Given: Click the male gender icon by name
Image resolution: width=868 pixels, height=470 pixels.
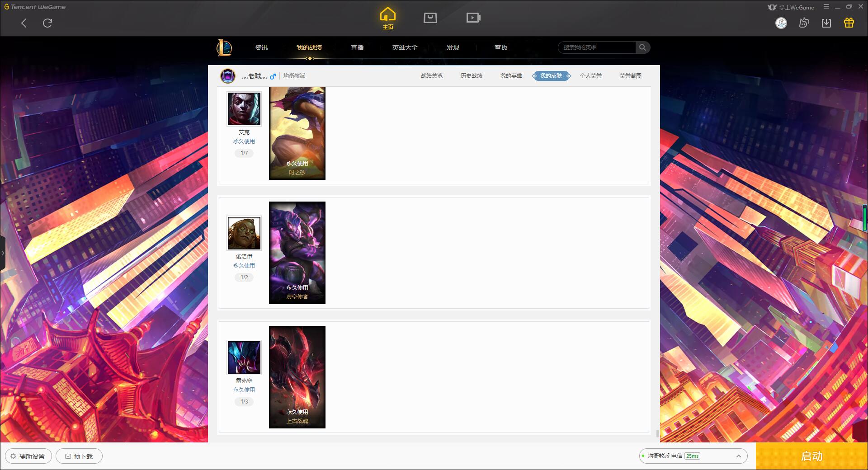Looking at the screenshot, I should point(273,76).
